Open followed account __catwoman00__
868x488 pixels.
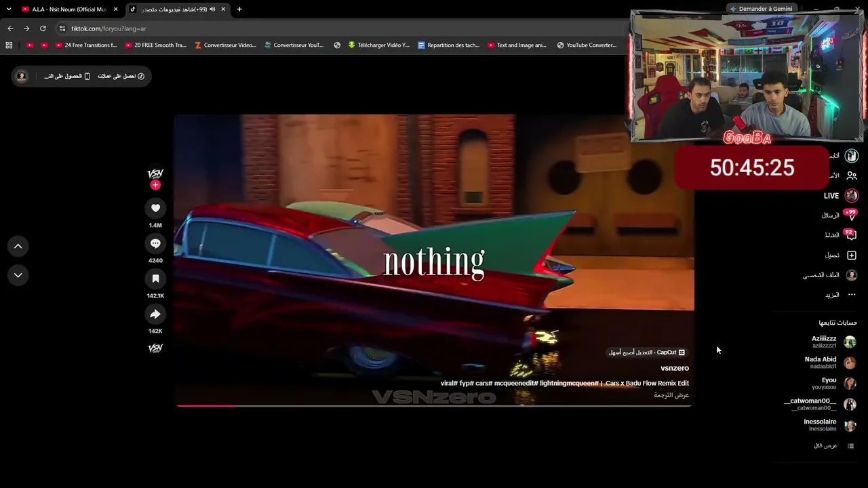pos(820,404)
